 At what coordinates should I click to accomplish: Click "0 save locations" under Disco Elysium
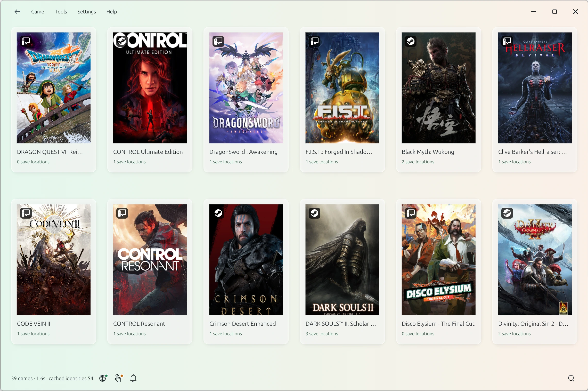pos(418,334)
